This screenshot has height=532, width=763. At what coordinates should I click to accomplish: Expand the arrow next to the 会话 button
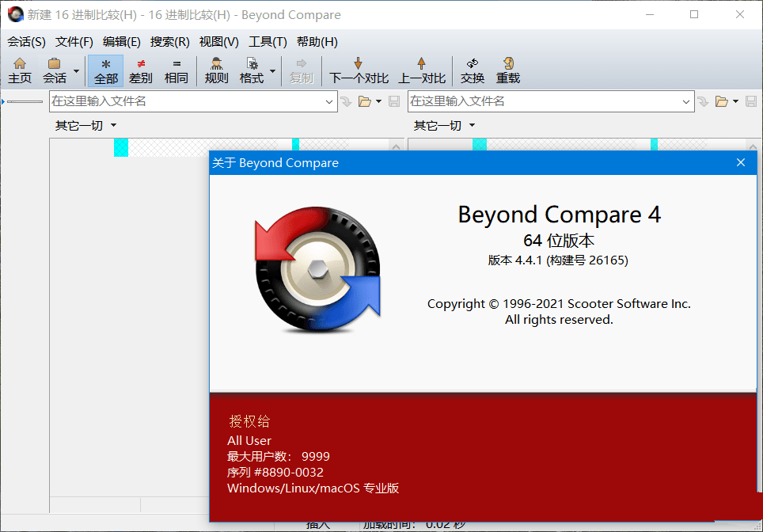(77, 70)
